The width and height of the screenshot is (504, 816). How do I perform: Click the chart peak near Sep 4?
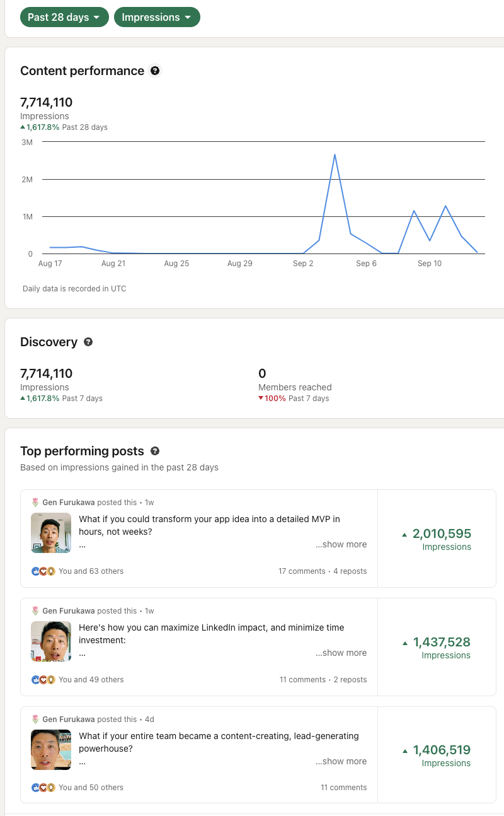click(x=335, y=154)
